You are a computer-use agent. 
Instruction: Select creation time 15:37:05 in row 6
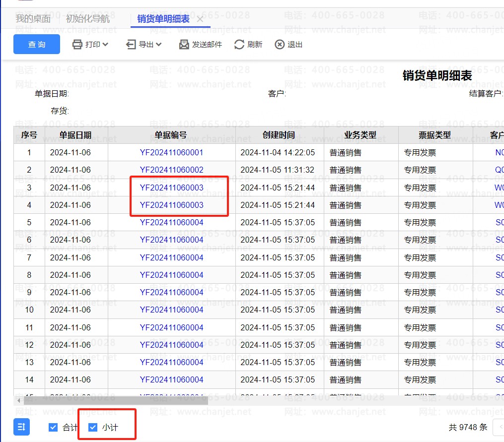point(278,240)
